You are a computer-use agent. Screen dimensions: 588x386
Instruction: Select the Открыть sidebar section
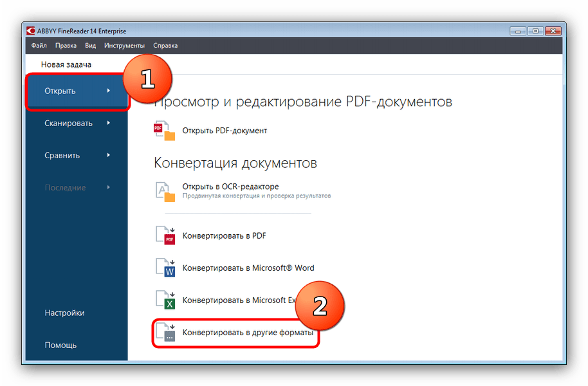pyautogui.click(x=77, y=91)
